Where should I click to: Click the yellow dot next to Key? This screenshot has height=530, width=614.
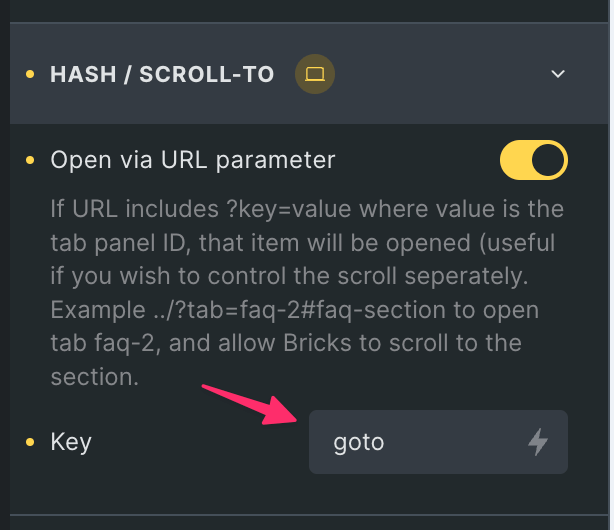[x=29, y=441]
